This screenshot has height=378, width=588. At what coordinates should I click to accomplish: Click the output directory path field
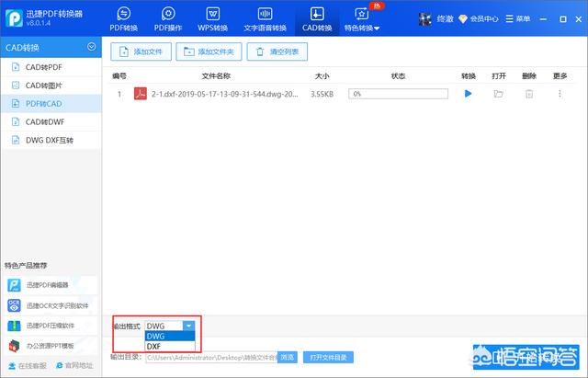[211, 358]
